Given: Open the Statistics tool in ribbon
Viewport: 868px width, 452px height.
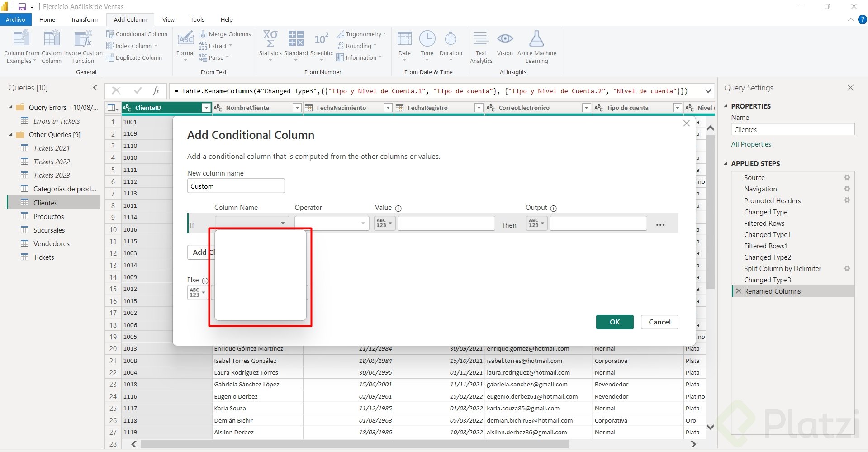Looking at the screenshot, I should (x=270, y=40).
